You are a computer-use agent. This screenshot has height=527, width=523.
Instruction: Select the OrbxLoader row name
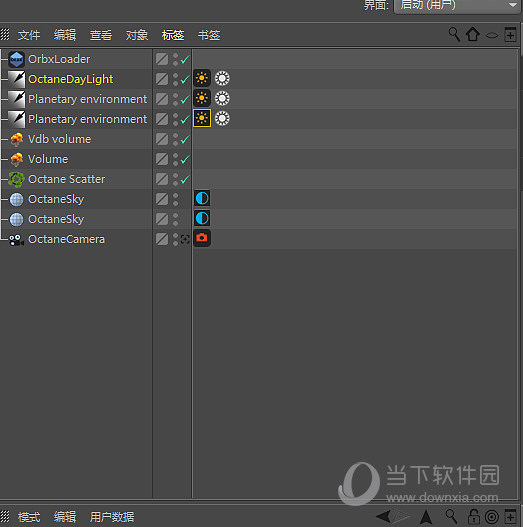click(x=59, y=59)
